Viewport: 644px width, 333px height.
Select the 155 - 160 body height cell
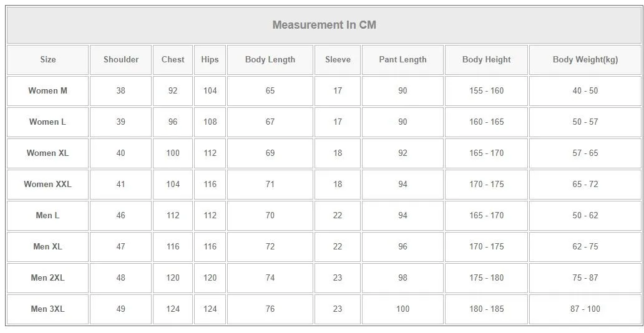(x=486, y=91)
